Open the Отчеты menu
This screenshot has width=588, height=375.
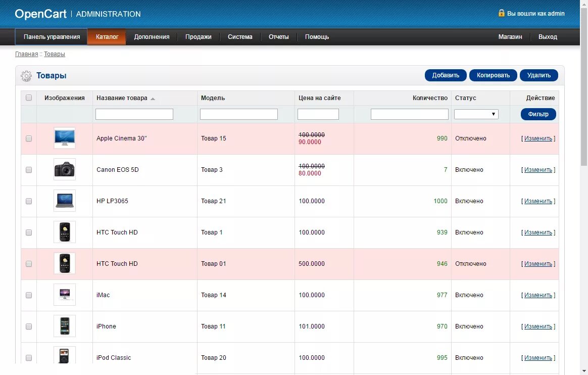[279, 37]
